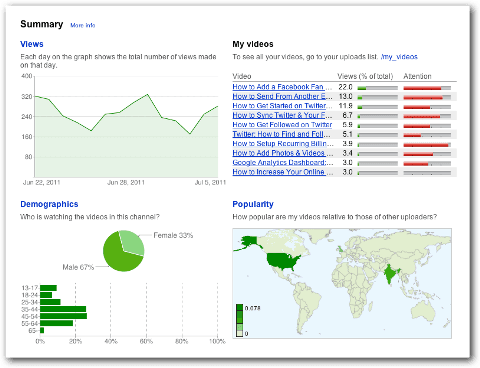
Task: Click the 5.9 views percentage value
Action: click(347, 125)
